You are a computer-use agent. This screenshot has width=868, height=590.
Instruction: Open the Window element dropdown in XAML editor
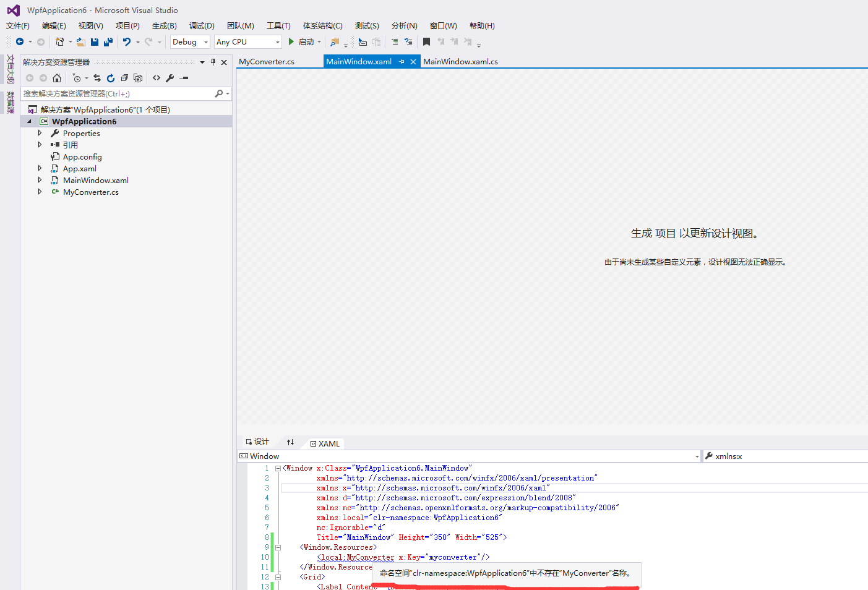697,456
